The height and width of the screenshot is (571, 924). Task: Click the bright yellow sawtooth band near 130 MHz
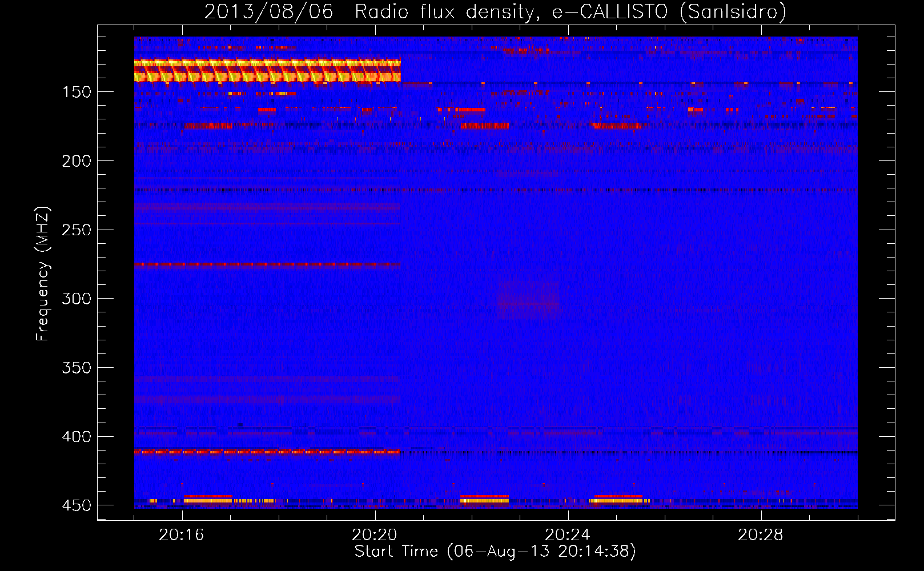coord(267,70)
